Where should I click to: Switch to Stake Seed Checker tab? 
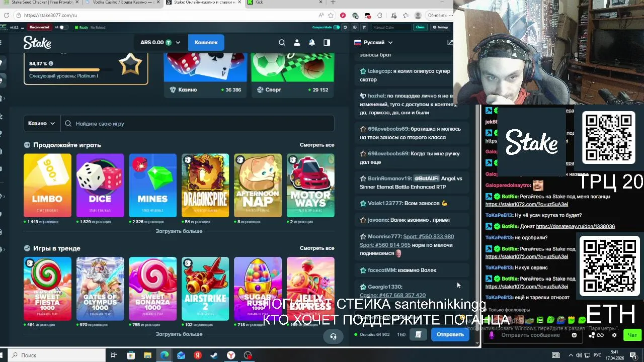point(40,3)
